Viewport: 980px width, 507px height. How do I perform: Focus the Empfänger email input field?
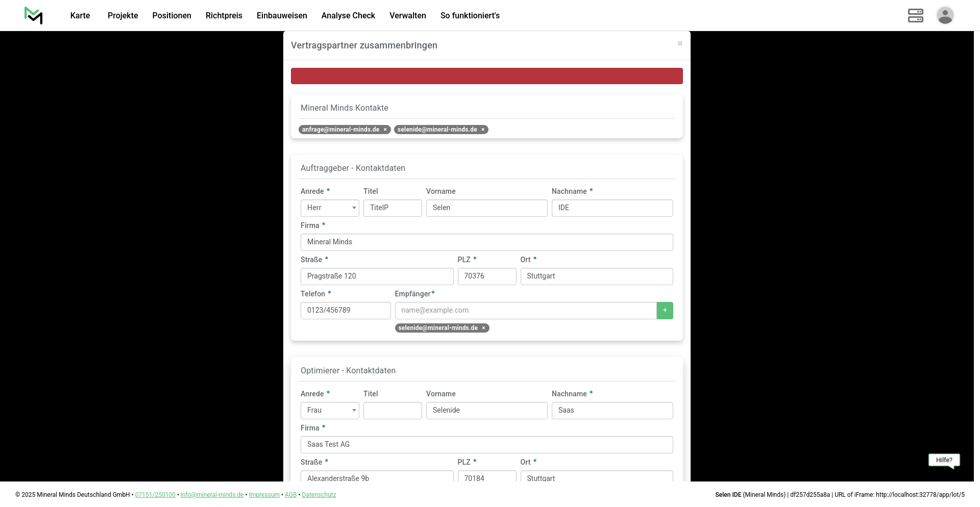pos(525,311)
